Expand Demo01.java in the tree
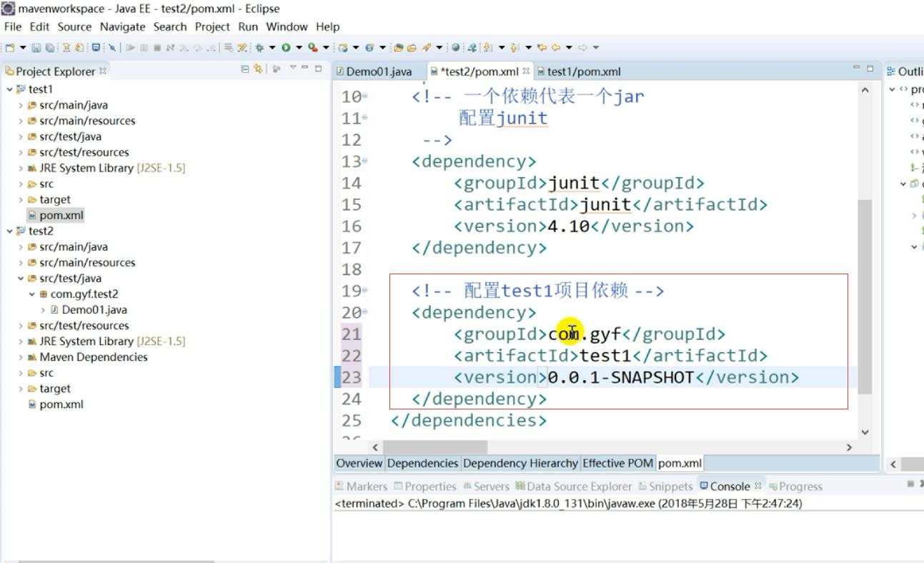Viewport: 924px width, 563px height. [x=44, y=309]
